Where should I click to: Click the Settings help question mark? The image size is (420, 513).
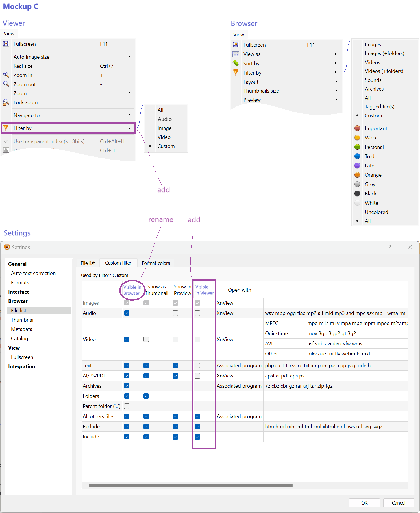pos(390,247)
